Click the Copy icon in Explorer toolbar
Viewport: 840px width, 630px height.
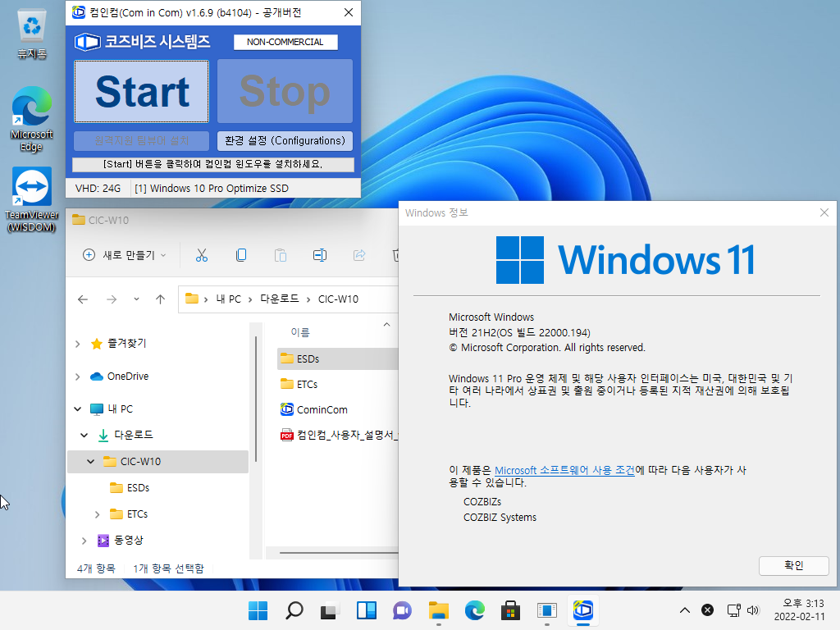[241, 256]
